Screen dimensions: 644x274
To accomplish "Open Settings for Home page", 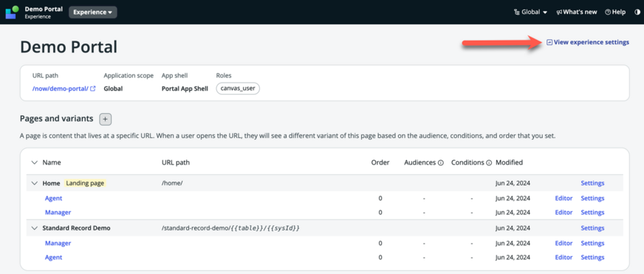I will [592, 183].
